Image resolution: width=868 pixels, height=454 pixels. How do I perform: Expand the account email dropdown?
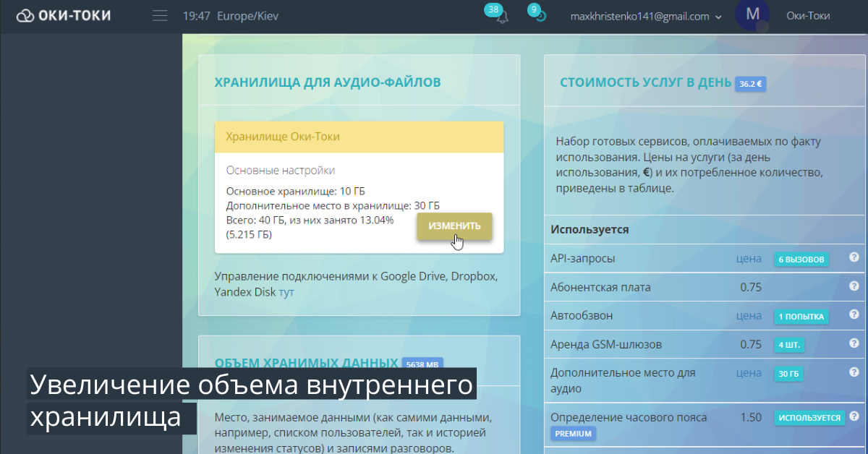718,17
